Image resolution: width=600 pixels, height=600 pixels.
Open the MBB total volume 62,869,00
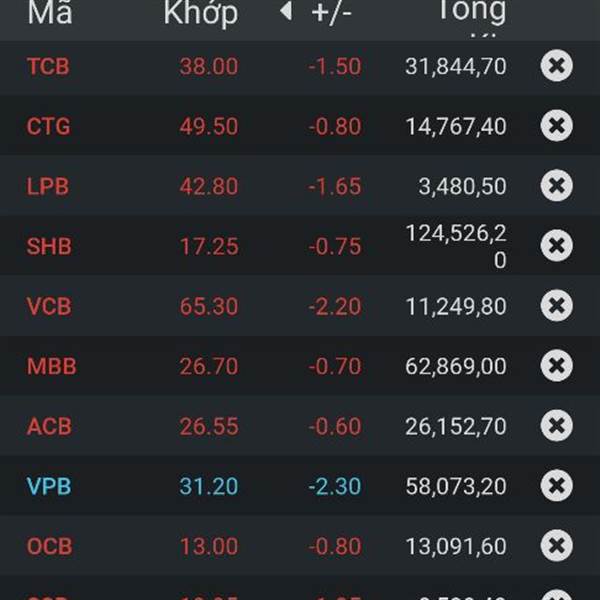(x=456, y=366)
